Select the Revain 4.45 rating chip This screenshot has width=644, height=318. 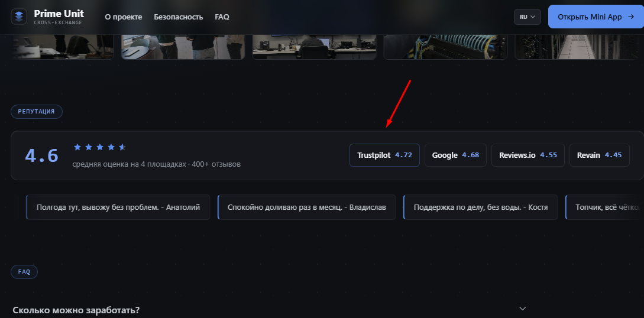pos(599,155)
